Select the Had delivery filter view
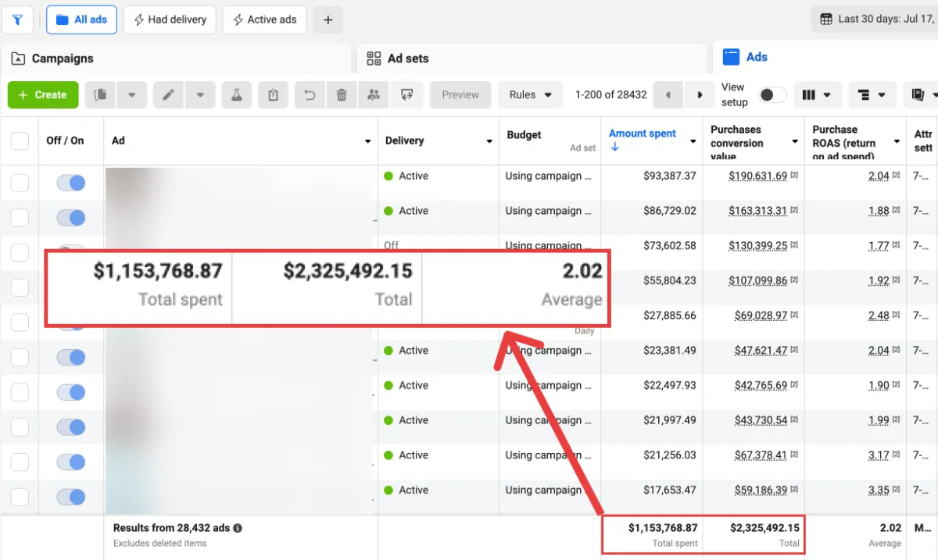The image size is (938, 560). [170, 20]
